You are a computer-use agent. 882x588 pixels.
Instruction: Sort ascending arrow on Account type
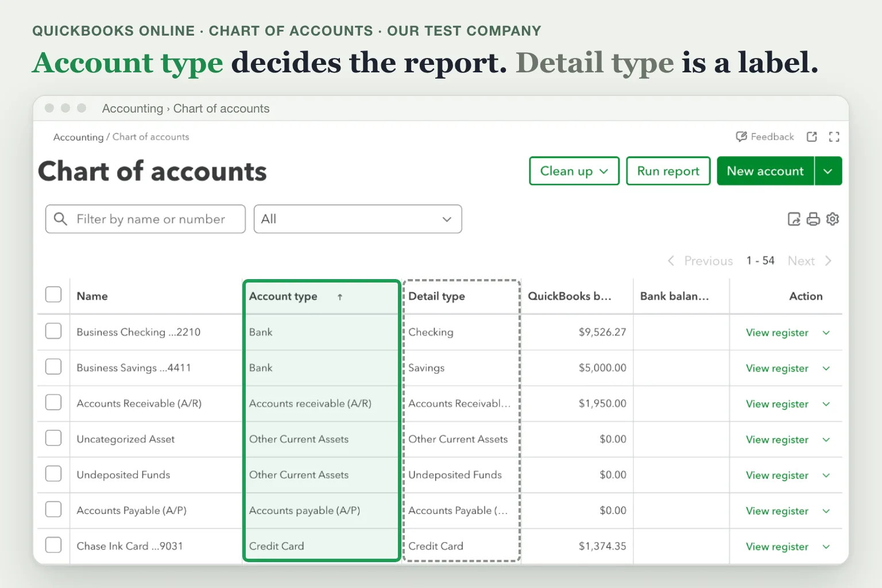[x=340, y=297]
